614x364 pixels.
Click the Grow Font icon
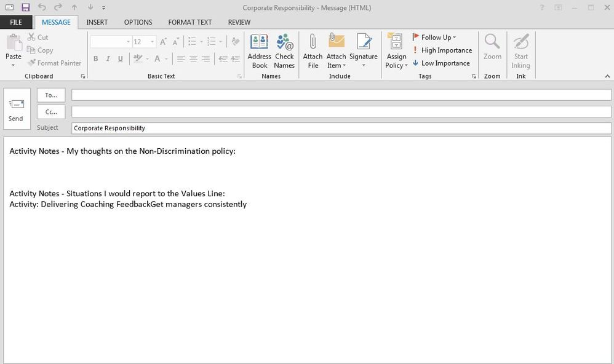[x=163, y=41]
